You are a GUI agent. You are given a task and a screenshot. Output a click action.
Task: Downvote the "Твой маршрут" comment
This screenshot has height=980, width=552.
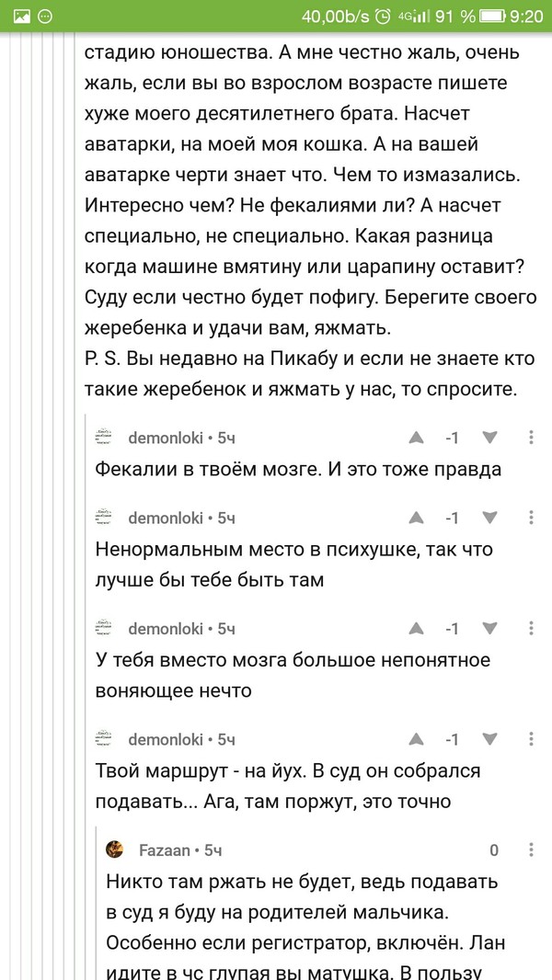489,739
